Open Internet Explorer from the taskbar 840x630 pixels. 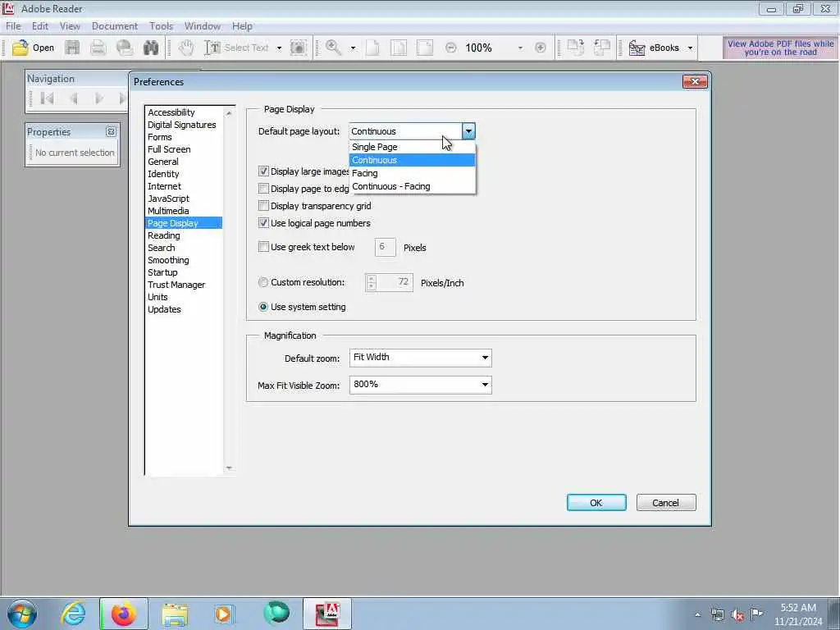click(73, 614)
